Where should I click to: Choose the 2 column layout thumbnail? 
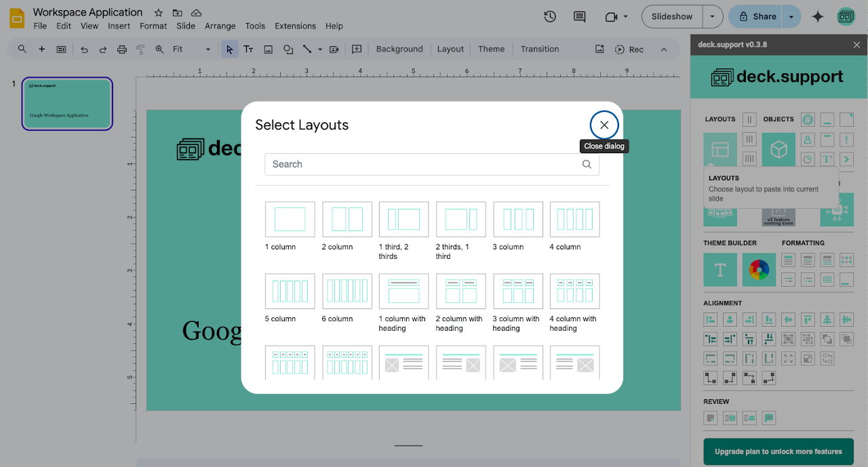(x=347, y=219)
